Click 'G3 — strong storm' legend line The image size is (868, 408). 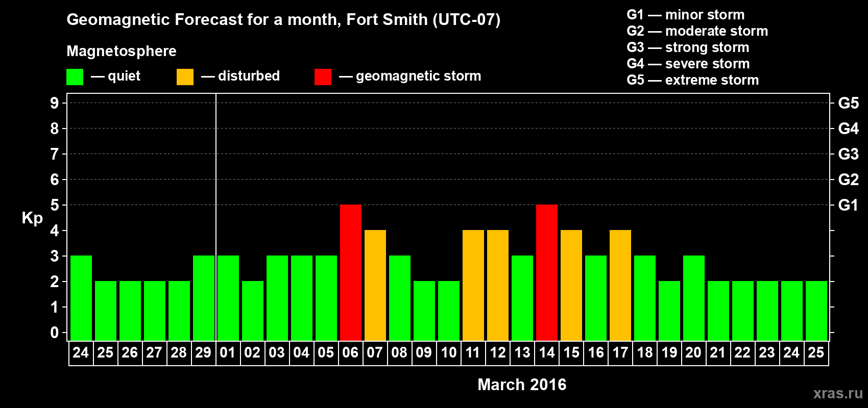(688, 47)
